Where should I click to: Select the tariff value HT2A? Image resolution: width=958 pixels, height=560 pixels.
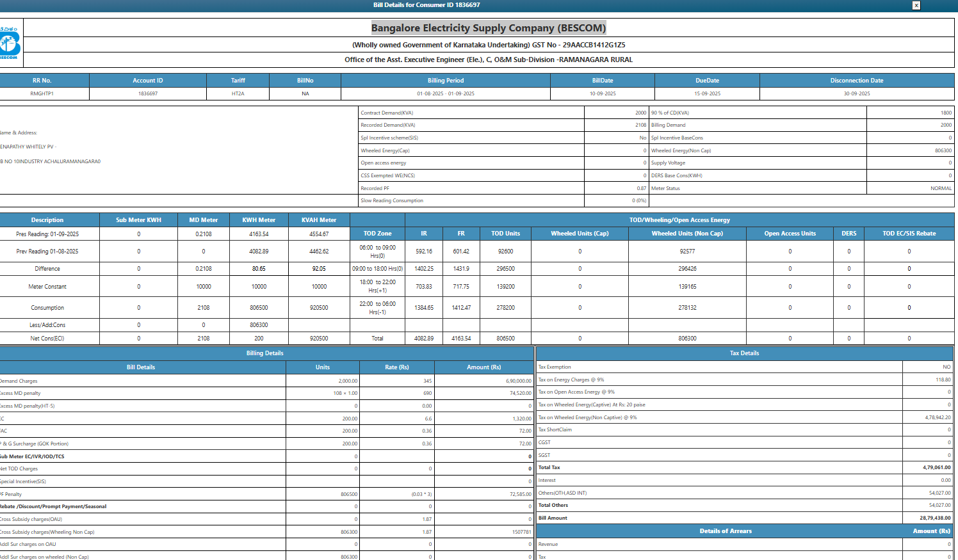[x=238, y=94]
